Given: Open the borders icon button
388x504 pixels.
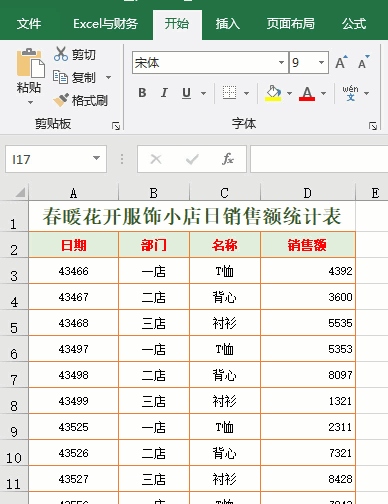Looking at the screenshot, I should pyautogui.click(x=229, y=93).
